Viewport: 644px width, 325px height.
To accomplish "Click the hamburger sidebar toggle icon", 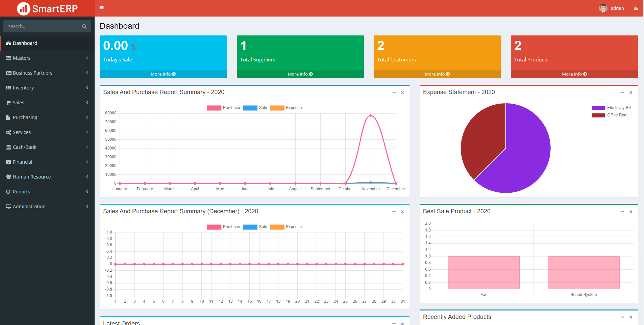I will (101, 8).
